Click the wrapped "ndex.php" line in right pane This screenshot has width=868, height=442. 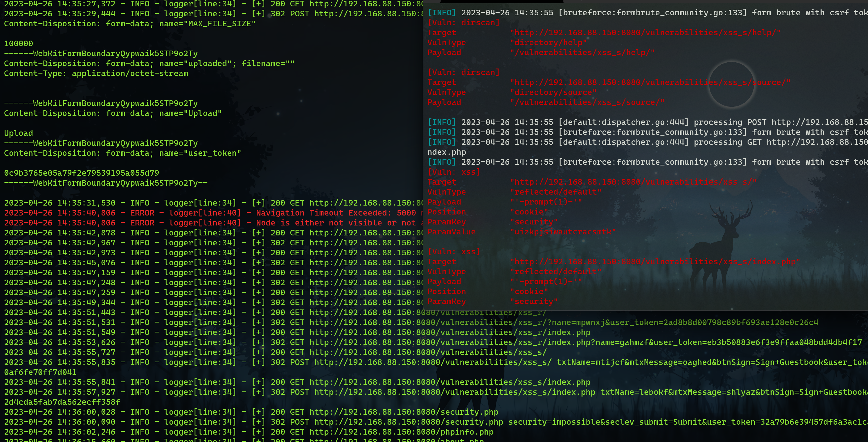(447, 152)
